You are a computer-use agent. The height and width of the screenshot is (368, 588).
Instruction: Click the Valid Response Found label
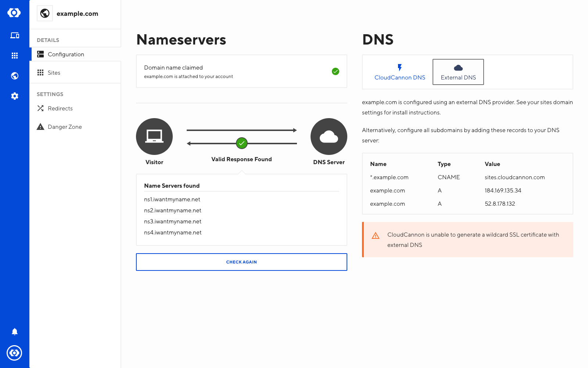241,159
